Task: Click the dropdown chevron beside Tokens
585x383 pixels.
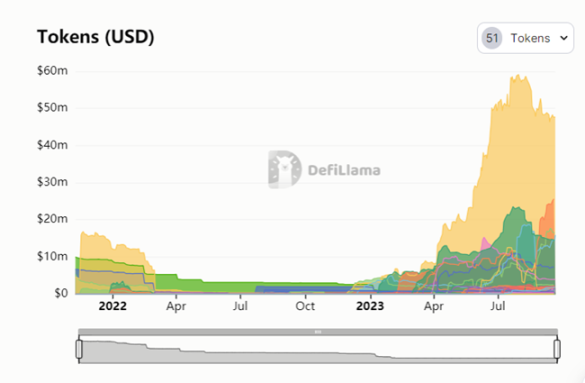Action: 564,38
